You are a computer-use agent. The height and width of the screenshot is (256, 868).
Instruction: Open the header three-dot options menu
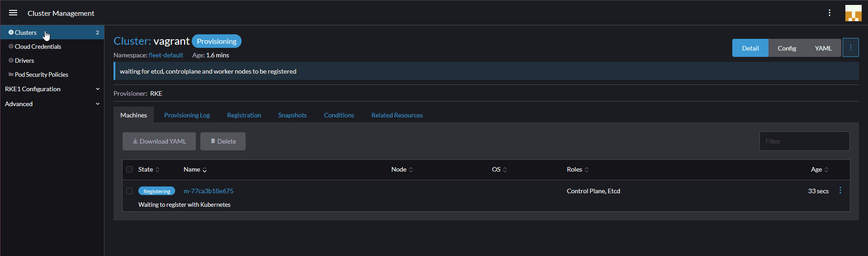point(829,13)
